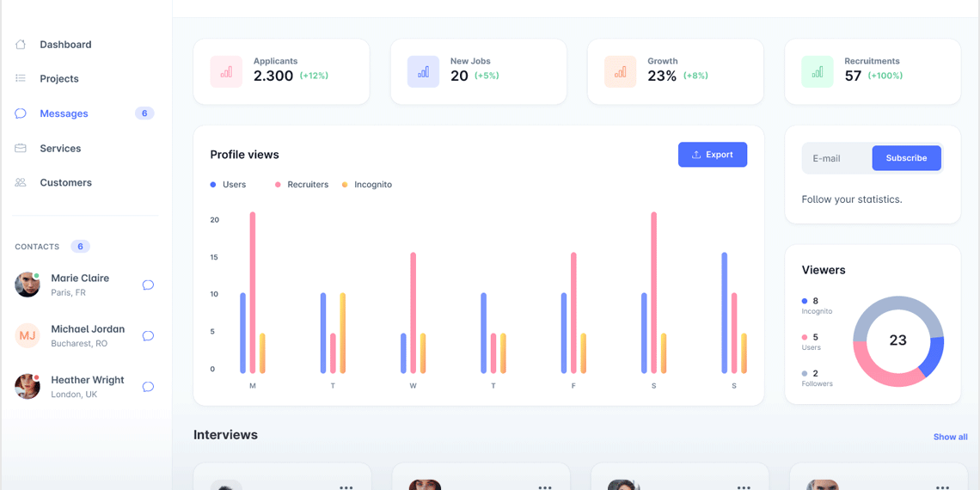
Task: Click the Show all interviews link
Action: click(x=950, y=437)
